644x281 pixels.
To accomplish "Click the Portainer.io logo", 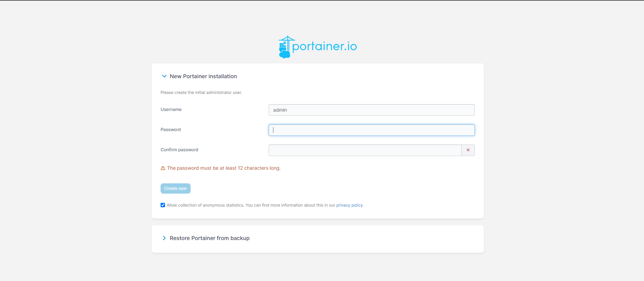I will (318, 47).
